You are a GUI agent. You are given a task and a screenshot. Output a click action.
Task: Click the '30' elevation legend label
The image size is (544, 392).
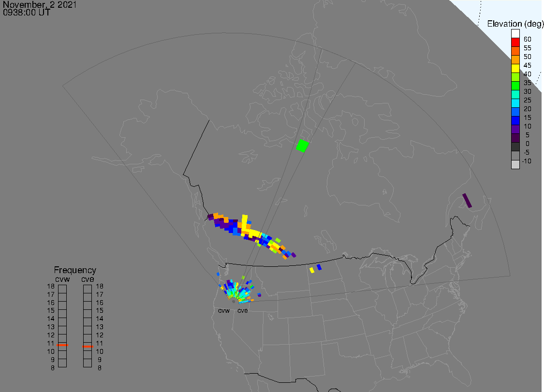(x=528, y=91)
